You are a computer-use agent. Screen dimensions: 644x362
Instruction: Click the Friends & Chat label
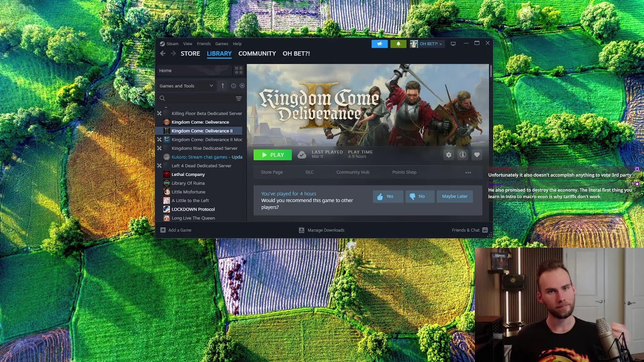click(x=466, y=230)
